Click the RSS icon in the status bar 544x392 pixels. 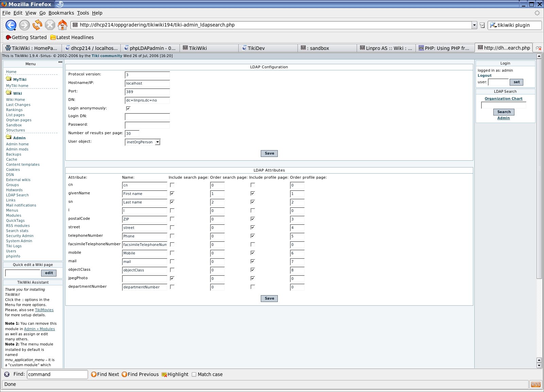coord(535,385)
